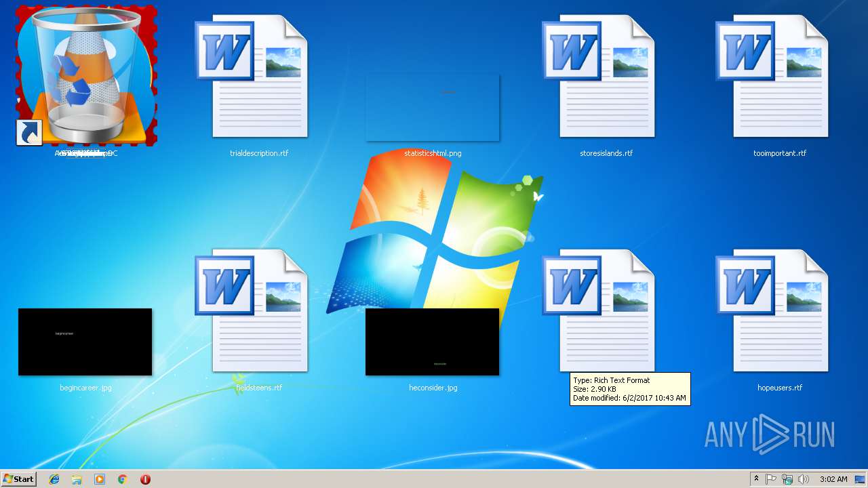Select the hopeusers.rtf Word document icon
The width and height of the screenshot is (868, 488).
point(772,310)
